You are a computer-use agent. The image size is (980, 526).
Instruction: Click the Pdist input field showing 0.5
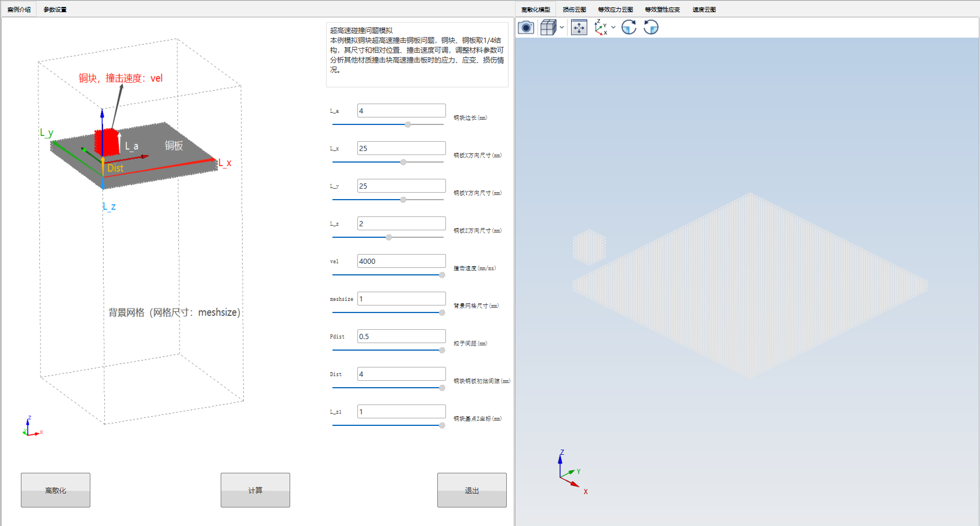click(x=401, y=336)
